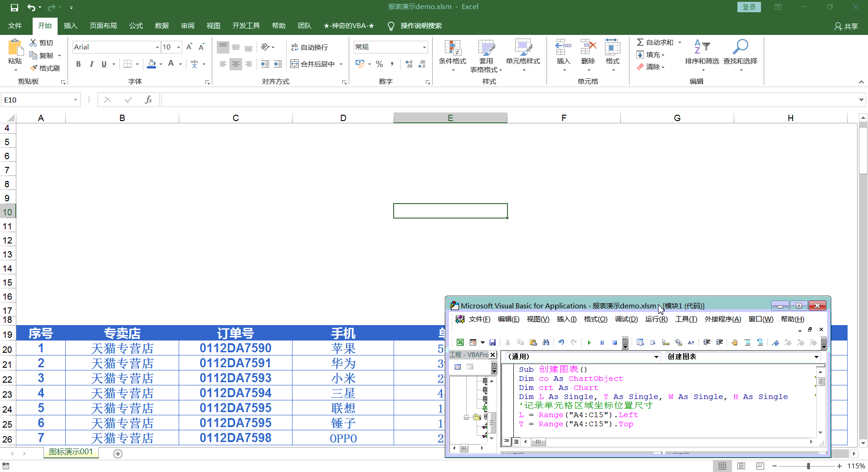Image resolution: width=868 pixels, height=472 pixels.
Task: Save workbook using quick access save icon
Action: [x=15, y=7]
